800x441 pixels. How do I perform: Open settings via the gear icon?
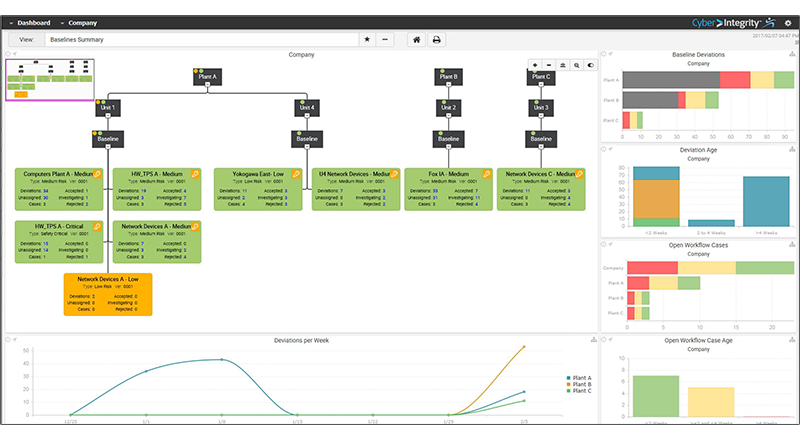(787, 21)
